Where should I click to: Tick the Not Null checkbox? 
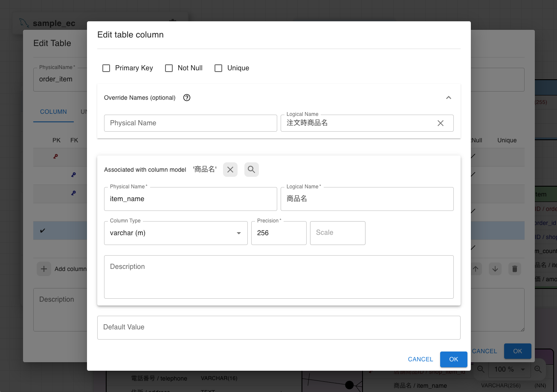169,68
